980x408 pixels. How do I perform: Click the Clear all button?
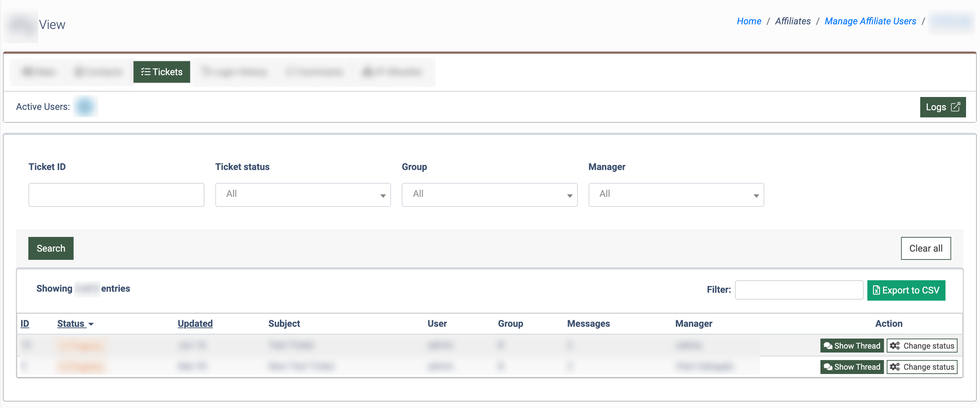coord(925,248)
